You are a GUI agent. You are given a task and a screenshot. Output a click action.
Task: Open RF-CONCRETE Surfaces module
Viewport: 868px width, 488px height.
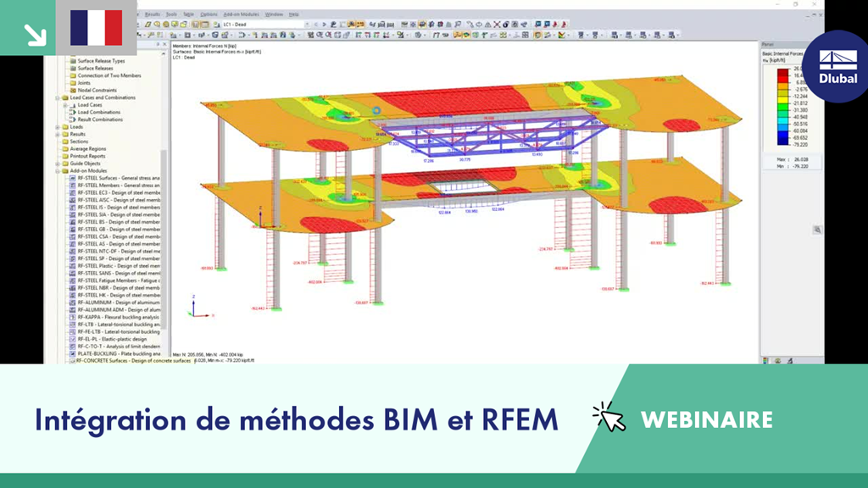pyautogui.click(x=133, y=361)
